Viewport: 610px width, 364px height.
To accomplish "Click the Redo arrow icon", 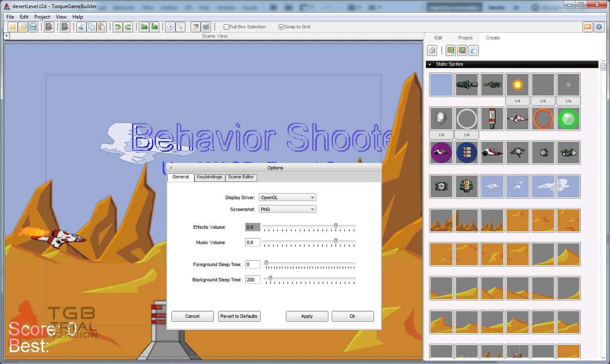I will [127, 27].
